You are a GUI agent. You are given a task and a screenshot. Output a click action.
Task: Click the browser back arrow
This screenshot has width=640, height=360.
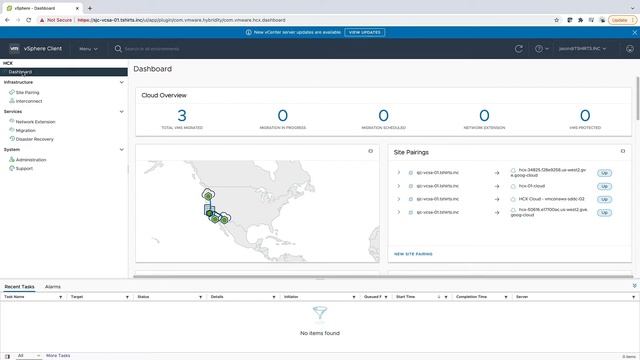(7, 20)
